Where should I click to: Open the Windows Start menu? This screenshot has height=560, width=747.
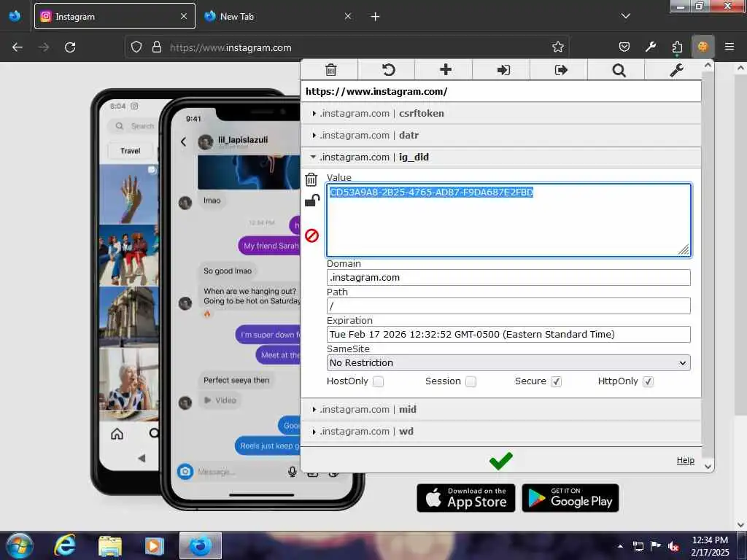click(x=20, y=545)
